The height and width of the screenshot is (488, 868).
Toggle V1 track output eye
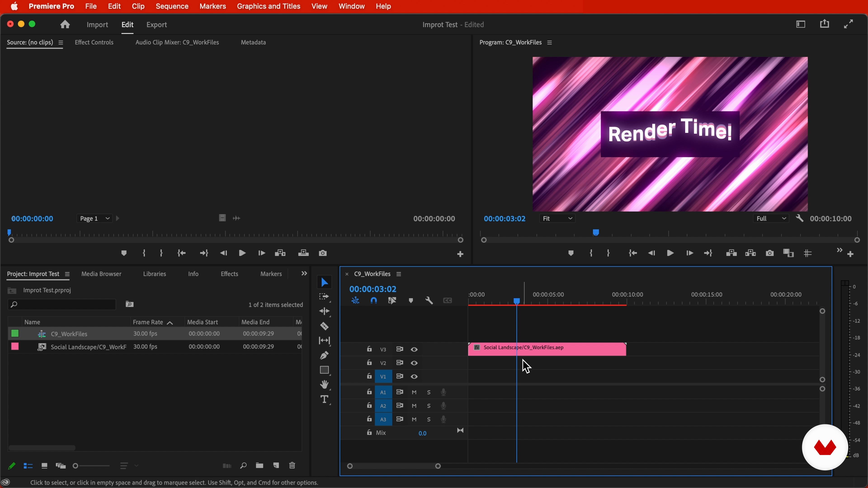point(415,377)
